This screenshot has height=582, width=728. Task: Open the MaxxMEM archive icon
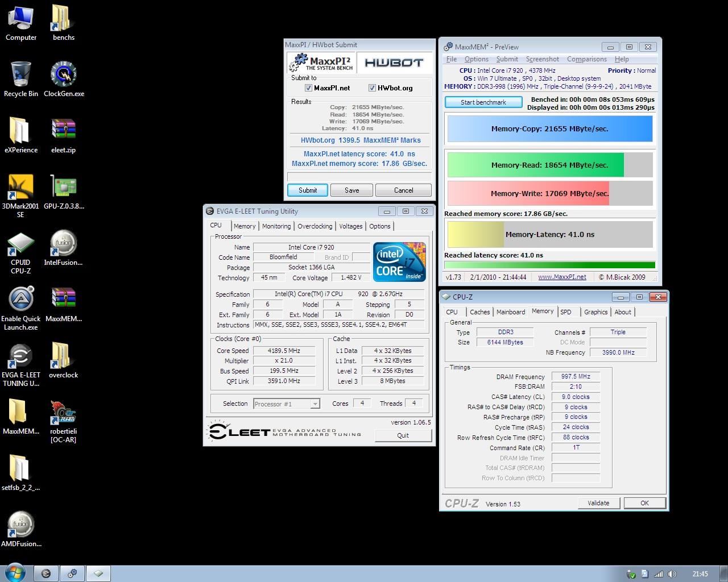pos(63,304)
